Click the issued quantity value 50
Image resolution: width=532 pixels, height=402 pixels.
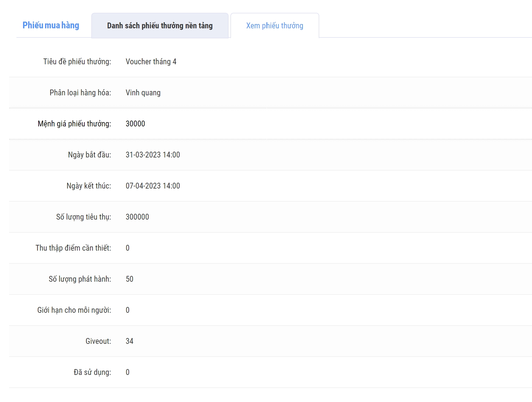130,279
